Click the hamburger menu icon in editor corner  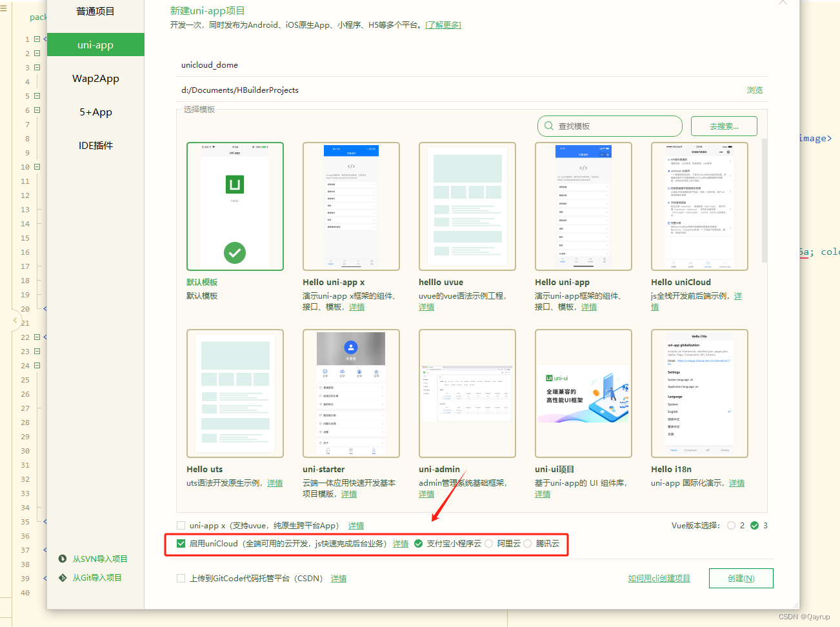(x=3, y=9)
